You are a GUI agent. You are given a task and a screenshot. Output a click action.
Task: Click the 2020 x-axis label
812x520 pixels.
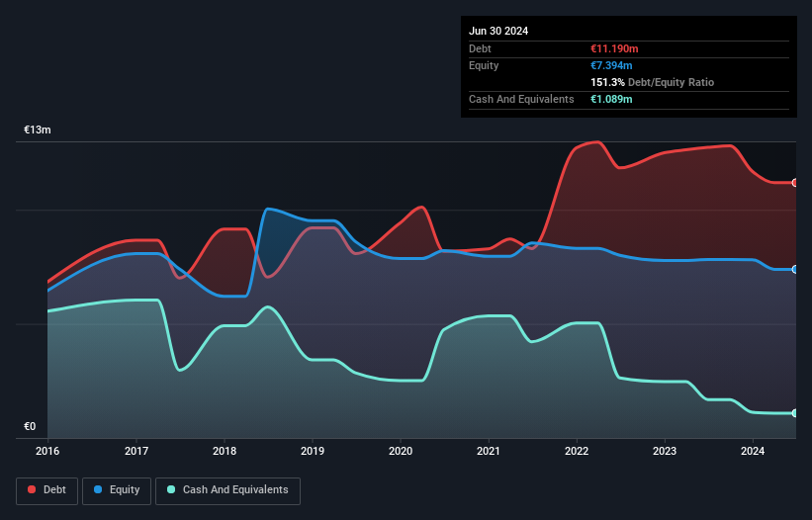click(401, 451)
